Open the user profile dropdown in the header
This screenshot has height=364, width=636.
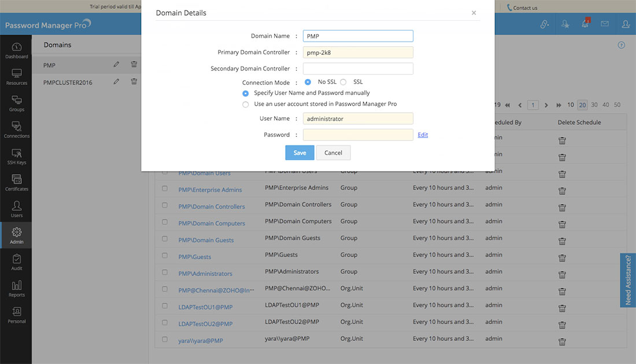pos(626,24)
